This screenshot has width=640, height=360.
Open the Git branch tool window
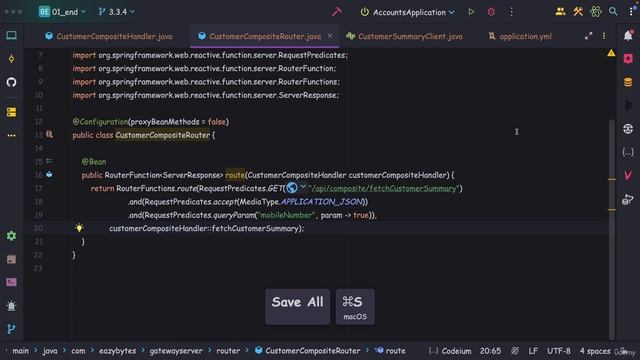[11, 329]
